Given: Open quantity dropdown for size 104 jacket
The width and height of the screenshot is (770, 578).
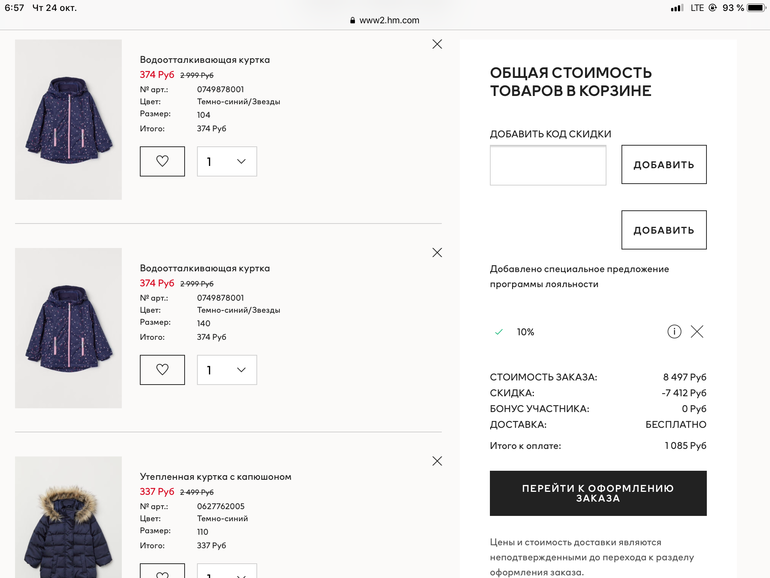Looking at the screenshot, I should (227, 161).
